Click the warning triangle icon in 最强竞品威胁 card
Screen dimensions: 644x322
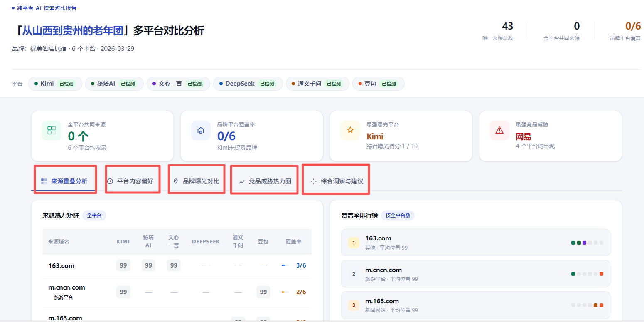pos(499,130)
